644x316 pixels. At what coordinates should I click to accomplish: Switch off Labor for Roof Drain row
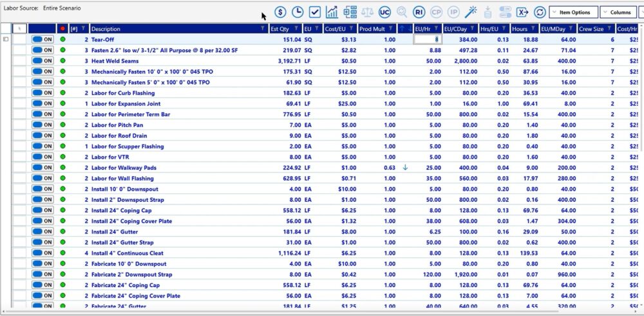[x=43, y=135]
